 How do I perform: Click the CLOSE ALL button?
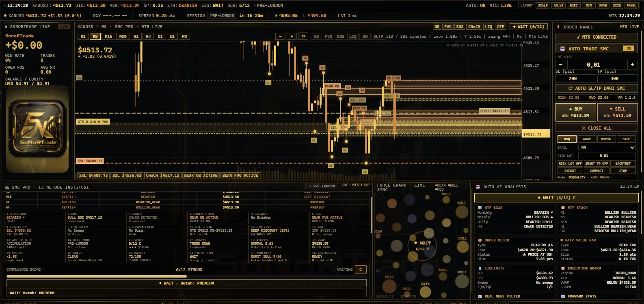pyautogui.click(x=596, y=128)
